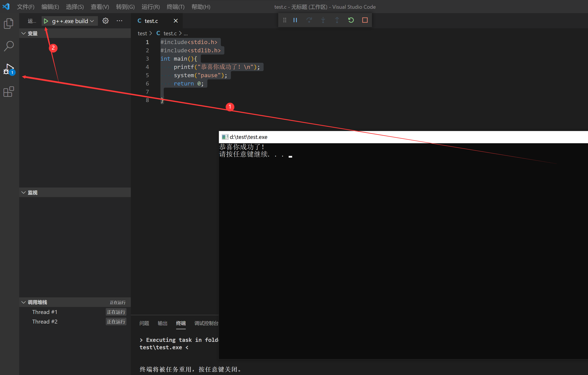This screenshot has height=375, width=588.
Task: Open the Run and Debug view
Action: [9, 69]
